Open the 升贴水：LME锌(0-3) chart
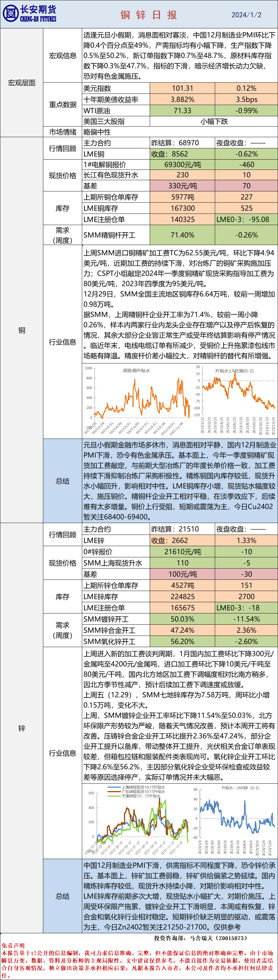 tap(234, 821)
